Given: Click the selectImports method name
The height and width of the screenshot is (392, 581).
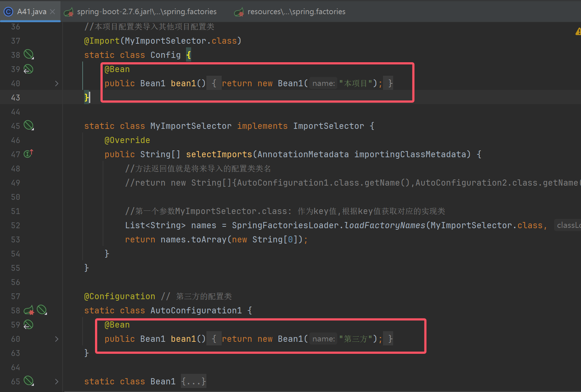Looking at the screenshot, I should (219, 154).
